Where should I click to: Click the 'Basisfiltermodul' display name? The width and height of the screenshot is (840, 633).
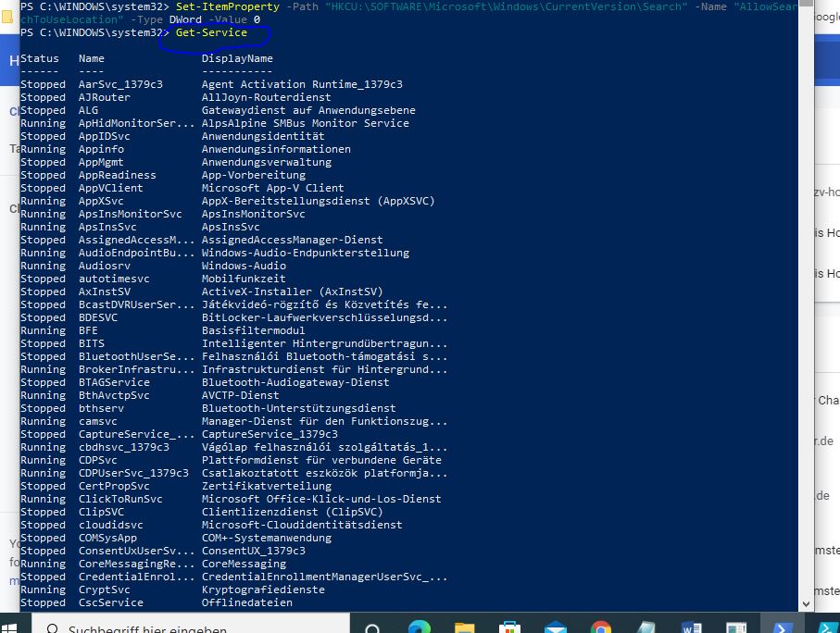coord(254,330)
